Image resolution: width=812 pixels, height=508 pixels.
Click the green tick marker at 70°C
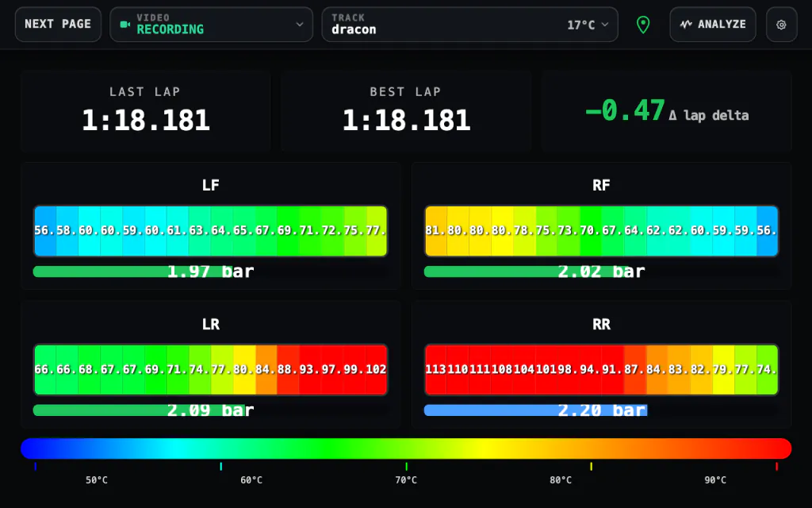coord(406,467)
